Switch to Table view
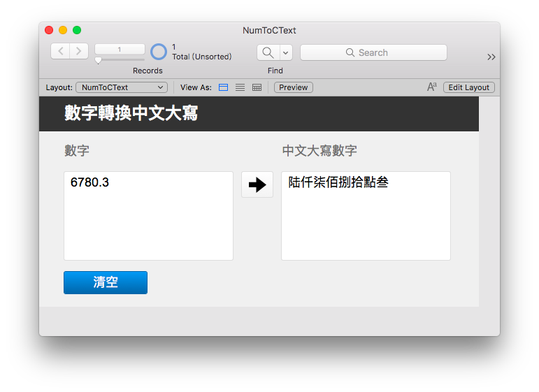The image size is (539, 392). tap(257, 87)
